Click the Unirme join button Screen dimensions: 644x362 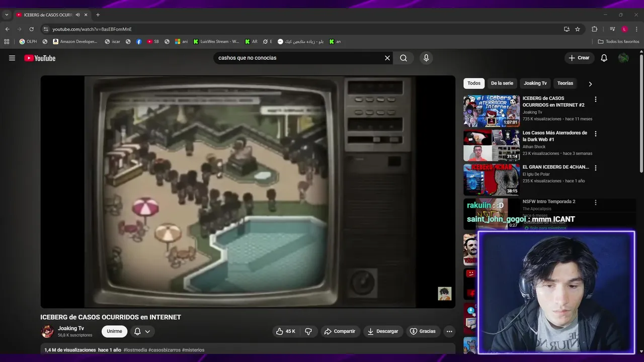[114, 331]
